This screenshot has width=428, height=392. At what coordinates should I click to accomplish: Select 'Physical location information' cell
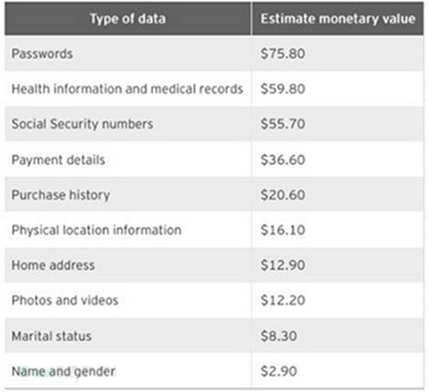[x=97, y=230]
